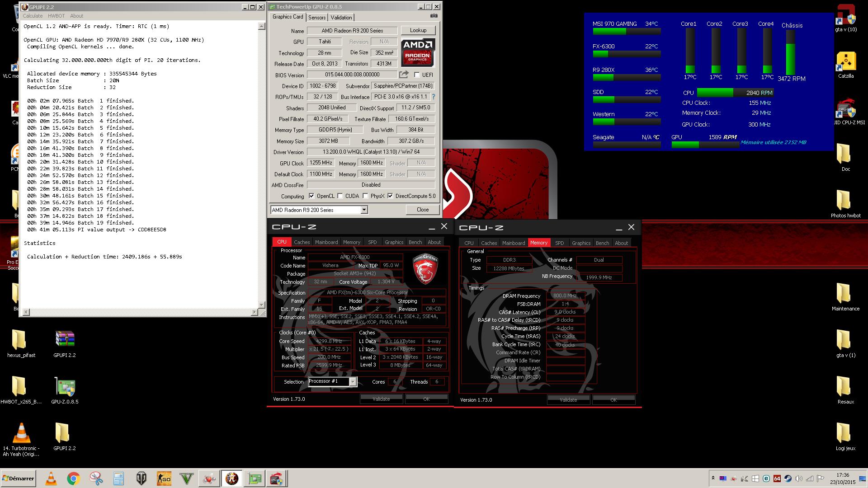Open the Mainboard tab in left CPU-Z
Screen dimensions: 868x488
click(x=326, y=242)
